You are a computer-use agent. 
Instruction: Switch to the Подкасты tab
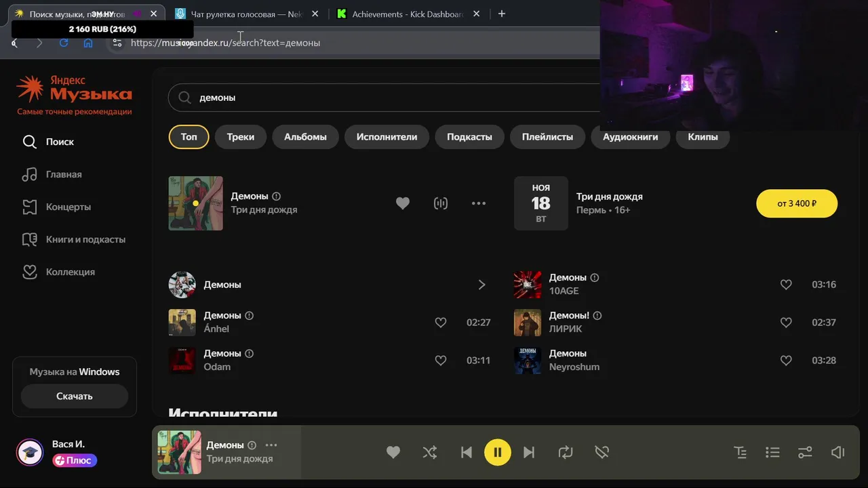pos(469,137)
